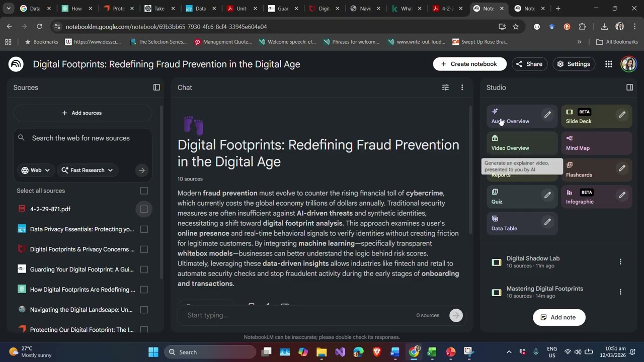Edit Data Table customization pencil

[x=547, y=222]
